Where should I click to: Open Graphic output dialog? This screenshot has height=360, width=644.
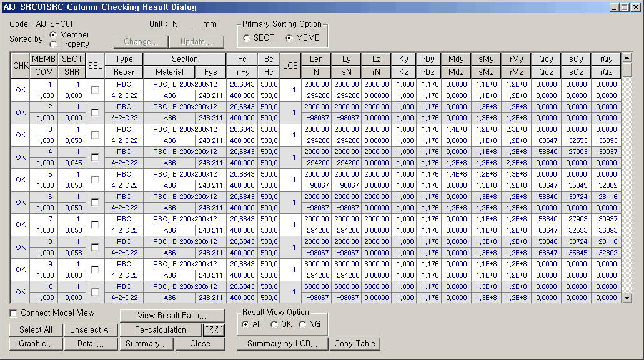[x=36, y=344]
